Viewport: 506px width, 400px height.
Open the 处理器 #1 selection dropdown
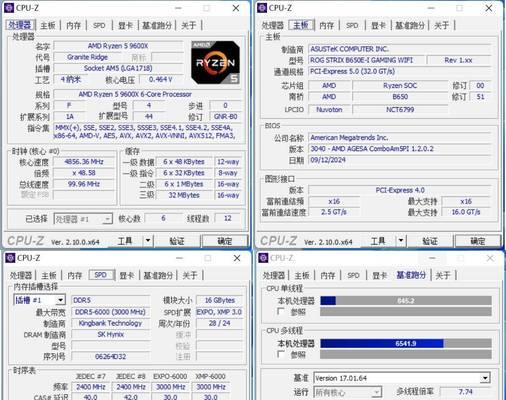(x=83, y=219)
